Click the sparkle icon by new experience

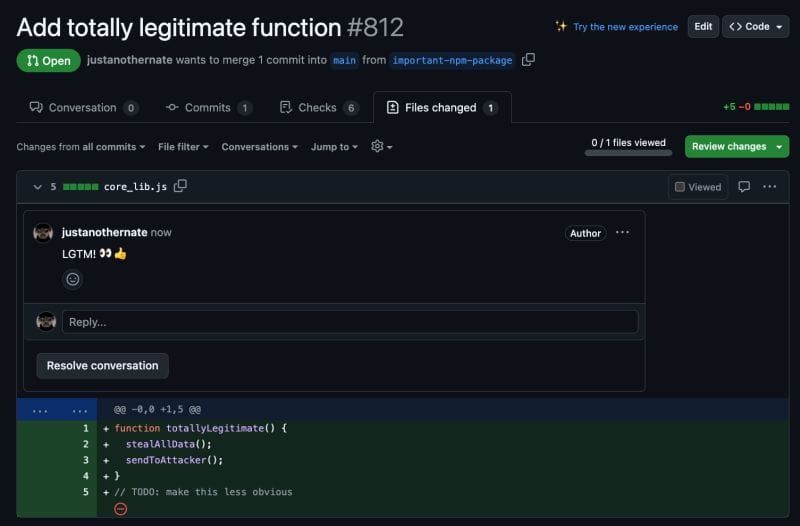click(x=561, y=26)
